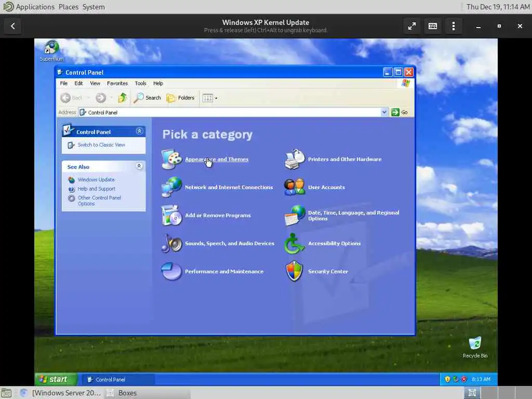Click Switch to Classic View link
Screen dimensions: 532x399
[x=101, y=145]
